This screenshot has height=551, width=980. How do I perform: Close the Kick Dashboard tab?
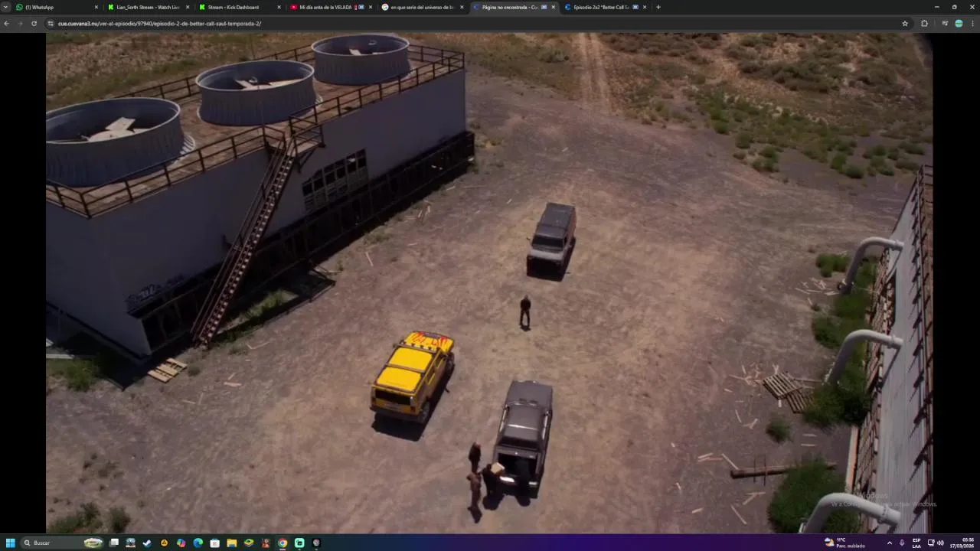point(279,7)
